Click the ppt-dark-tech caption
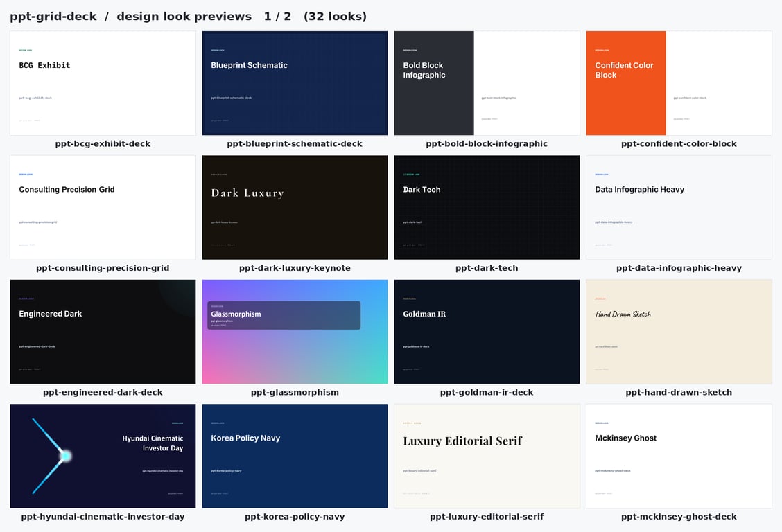 click(487, 268)
